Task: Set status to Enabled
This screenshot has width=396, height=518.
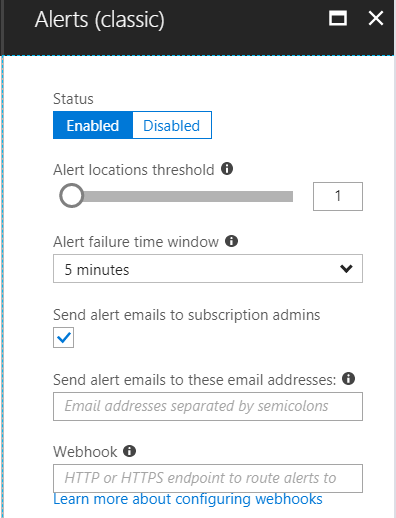Action: (93, 125)
